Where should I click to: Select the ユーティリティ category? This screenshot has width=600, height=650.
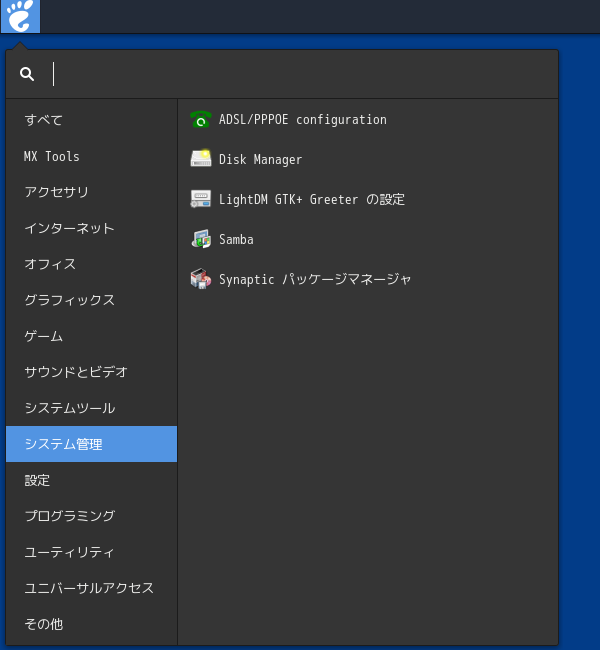coord(92,552)
